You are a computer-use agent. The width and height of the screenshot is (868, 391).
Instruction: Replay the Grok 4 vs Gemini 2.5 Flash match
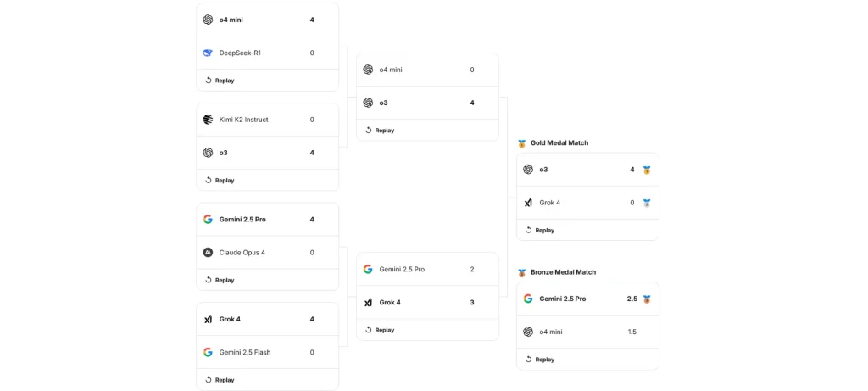[220, 380]
